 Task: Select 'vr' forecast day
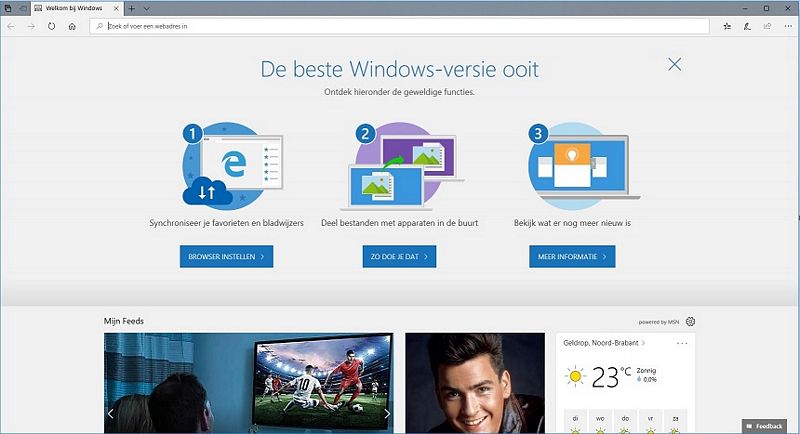coord(651,422)
